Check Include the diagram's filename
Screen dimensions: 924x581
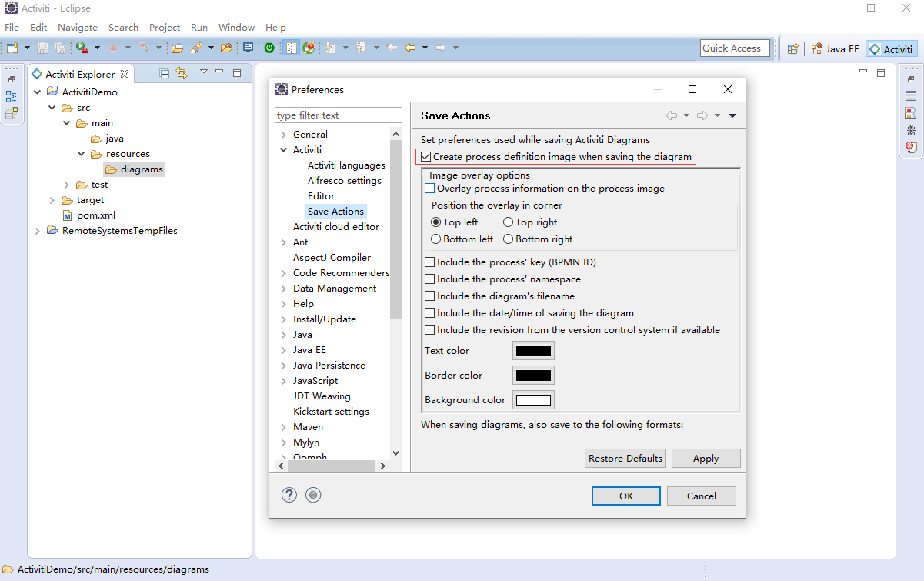pyautogui.click(x=430, y=296)
